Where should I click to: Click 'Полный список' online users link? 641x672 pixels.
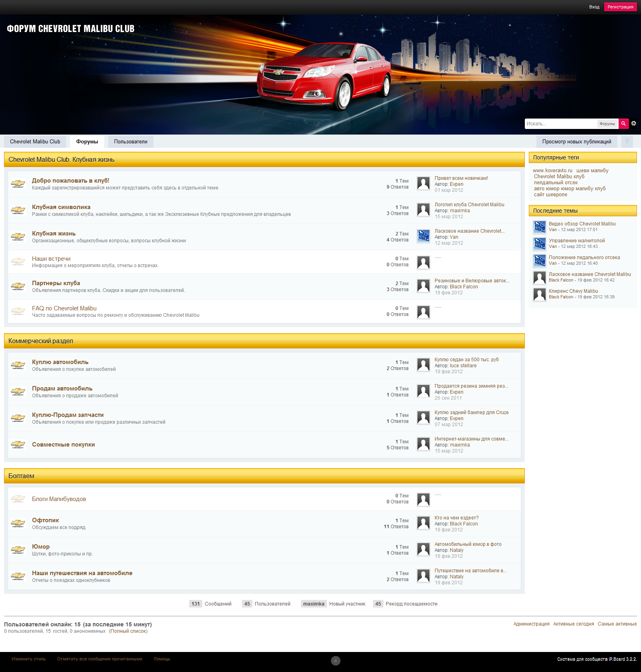128,631
